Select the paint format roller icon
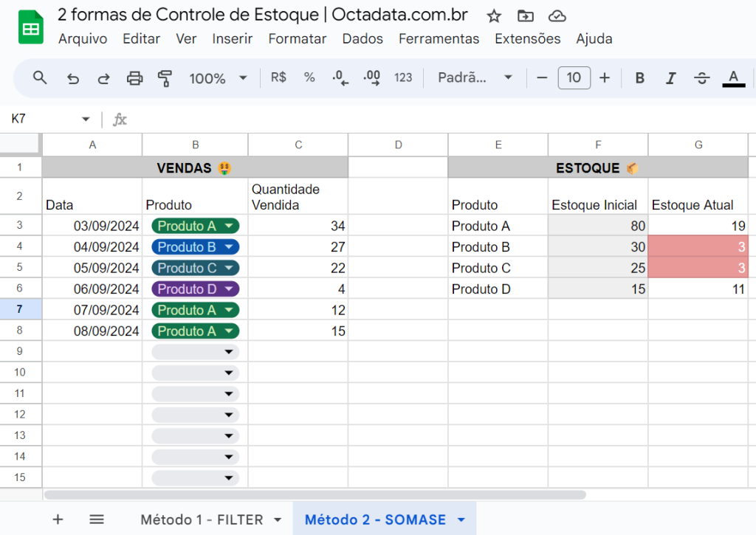This screenshot has width=756, height=535. tap(165, 77)
